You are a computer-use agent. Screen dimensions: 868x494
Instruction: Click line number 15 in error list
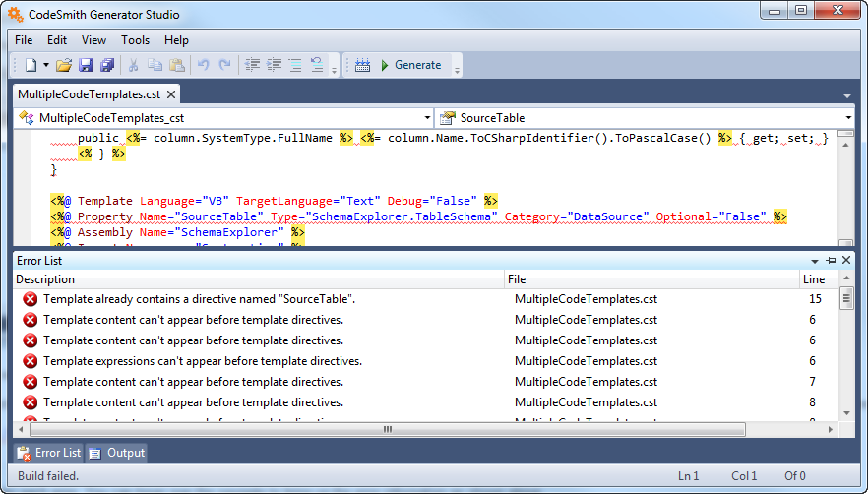(815, 299)
